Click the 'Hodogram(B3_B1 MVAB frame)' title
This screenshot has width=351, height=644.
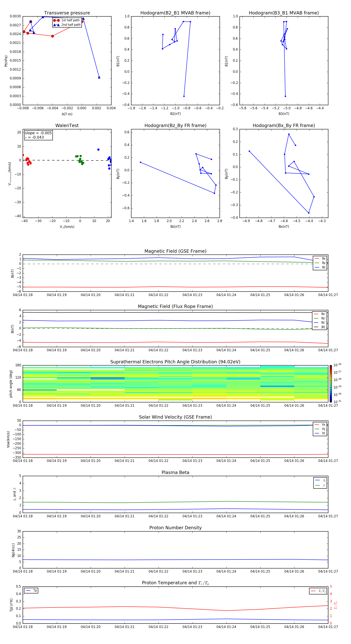tap(284, 13)
